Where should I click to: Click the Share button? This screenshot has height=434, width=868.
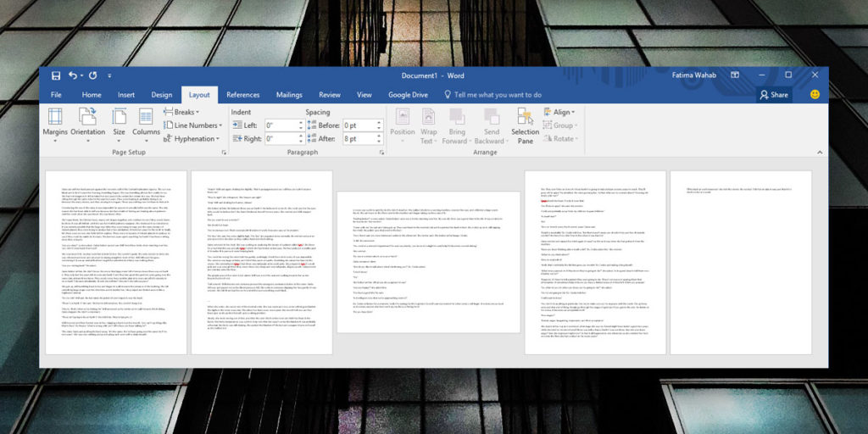coord(773,95)
